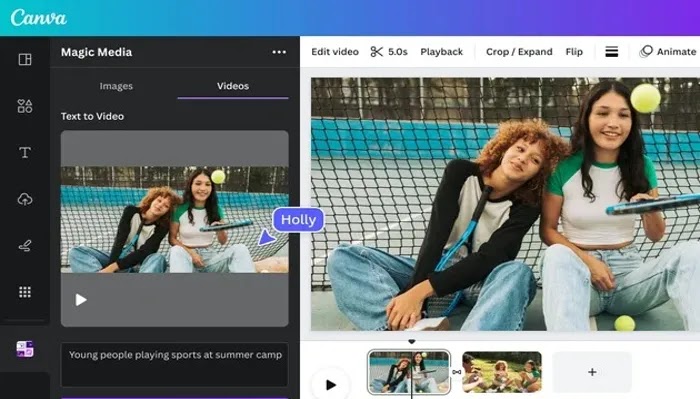Open the Magic Media app icon

tap(25, 349)
